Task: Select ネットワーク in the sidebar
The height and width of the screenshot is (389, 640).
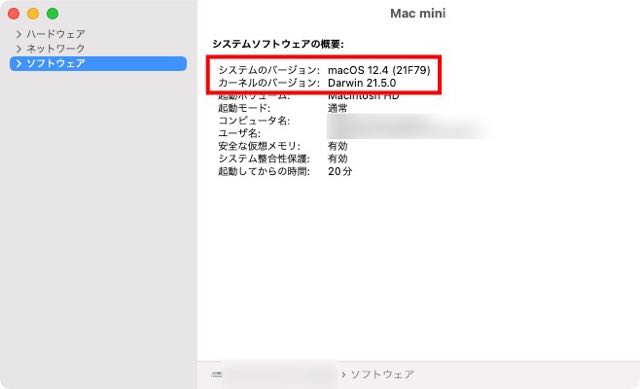Action: click(x=56, y=49)
